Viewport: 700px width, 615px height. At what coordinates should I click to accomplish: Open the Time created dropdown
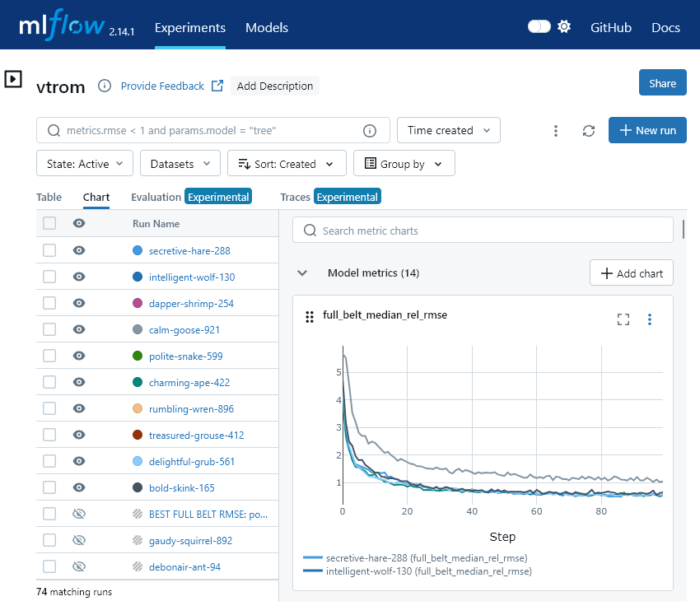tap(448, 130)
